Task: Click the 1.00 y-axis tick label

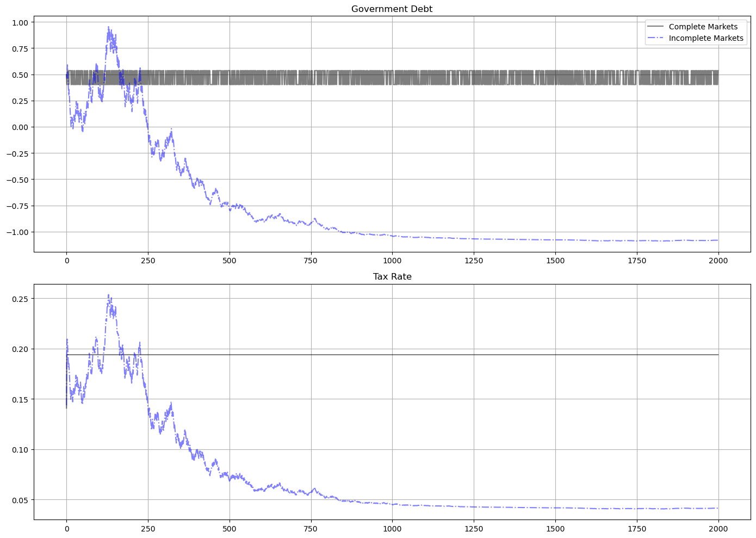Action: click(x=19, y=22)
